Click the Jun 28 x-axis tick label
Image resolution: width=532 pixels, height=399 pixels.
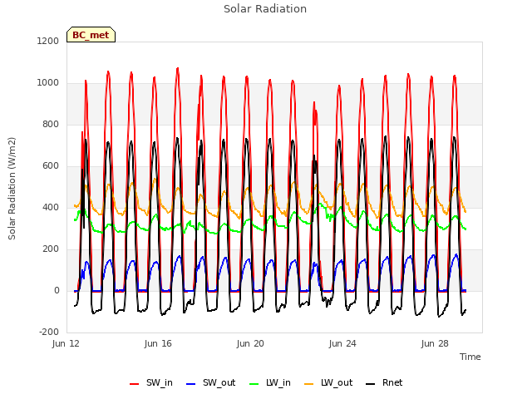click(x=435, y=343)
